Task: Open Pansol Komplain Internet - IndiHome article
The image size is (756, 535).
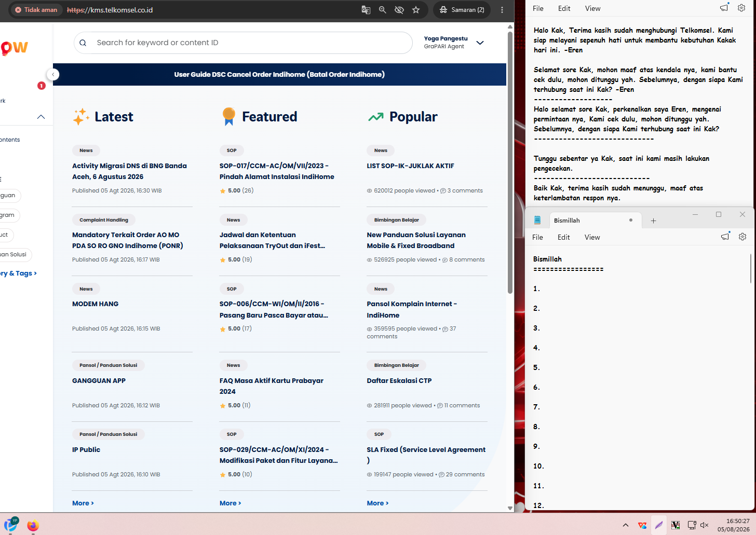Action: [x=412, y=310]
